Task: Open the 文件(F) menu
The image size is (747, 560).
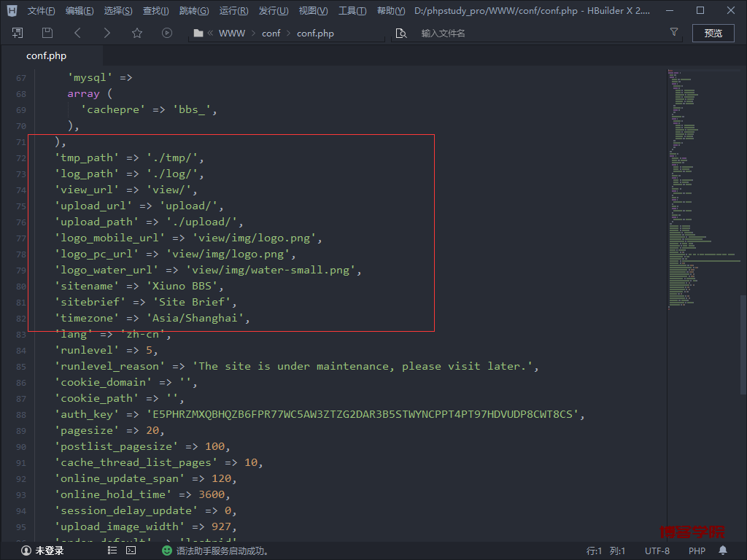Action: point(41,10)
